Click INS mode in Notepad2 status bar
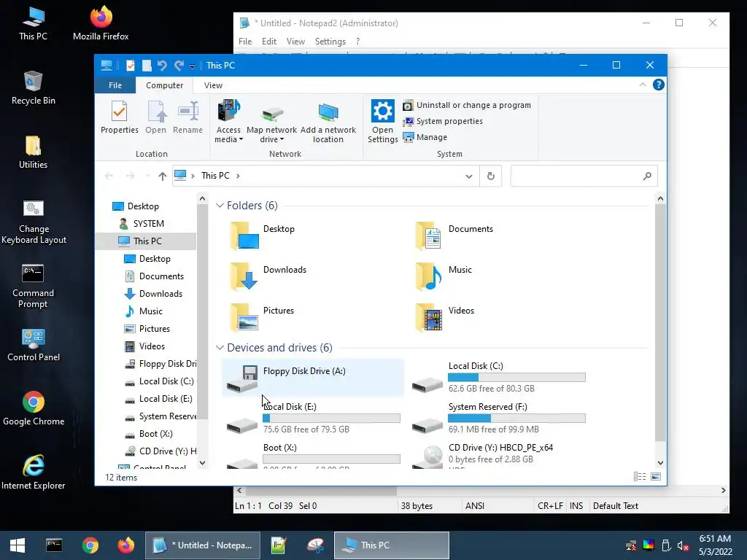 576,506
